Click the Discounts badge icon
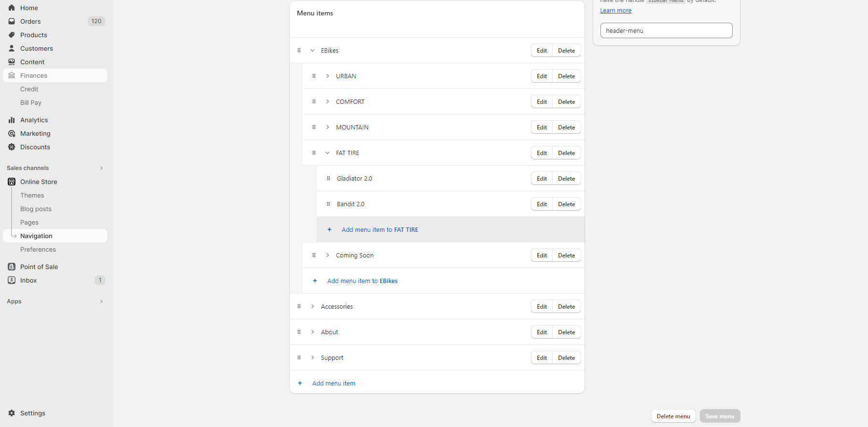The width and height of the screenshot is (868, 427). (x=12, y=147)
